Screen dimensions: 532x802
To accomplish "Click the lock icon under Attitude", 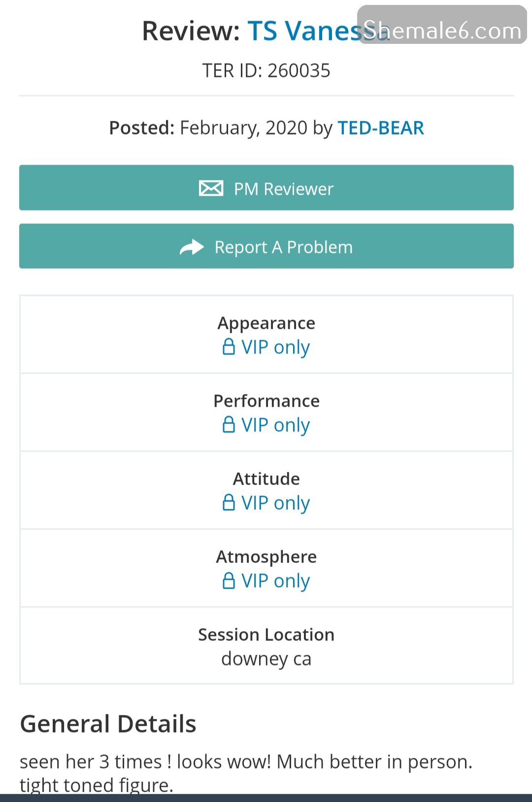I will (x=229, y=502).
